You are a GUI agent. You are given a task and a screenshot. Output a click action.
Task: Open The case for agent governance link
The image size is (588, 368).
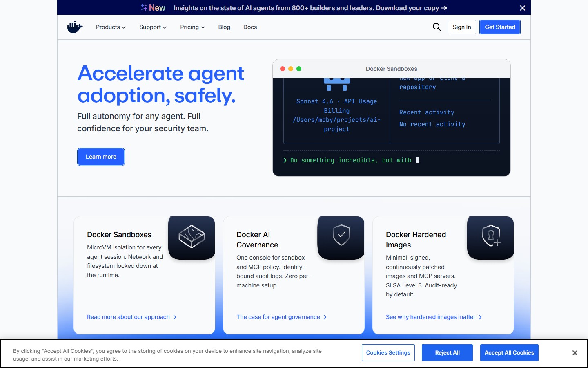[282, 317]
